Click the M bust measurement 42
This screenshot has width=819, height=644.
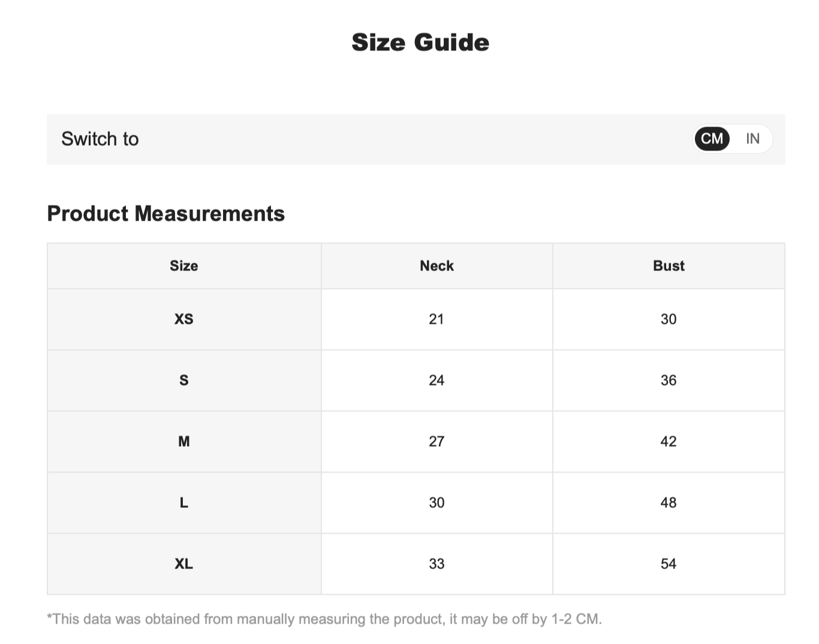[669, 441]
